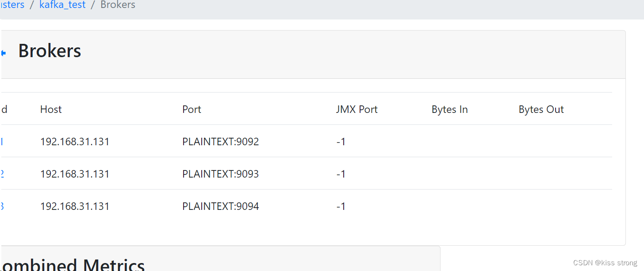Select the row showing PLAINTEXT:9092
The height and width of the screenshot is (271, 644).
tap(220, 141)
